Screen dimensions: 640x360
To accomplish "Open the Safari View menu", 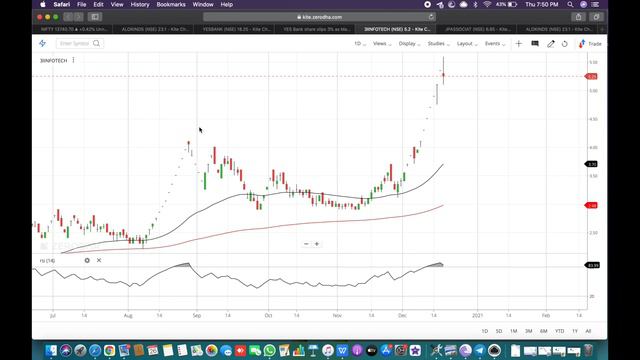I will (117, 4).
